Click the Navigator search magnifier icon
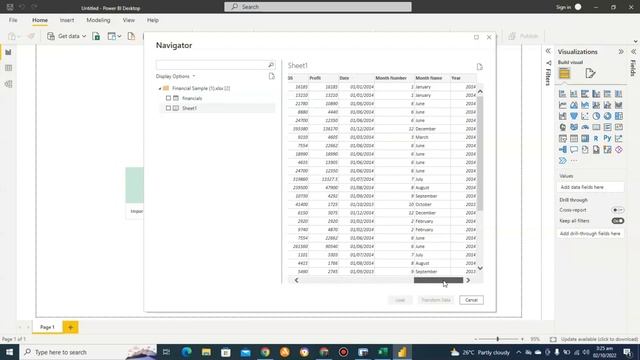This screenshot has height=360, width=640. coord(271,65)
